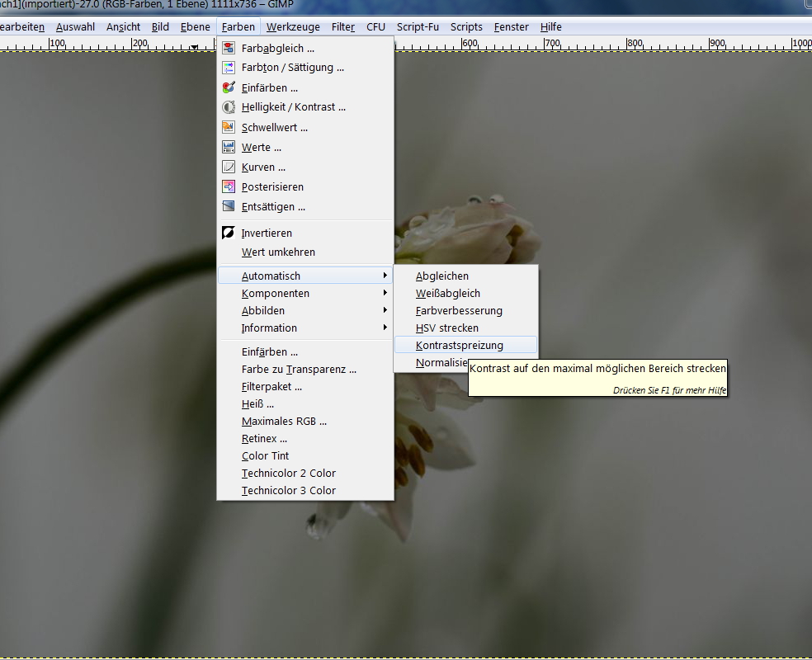The width and height of the screenshot is (812, 660).
Task: Click the Einfärben colored-balls icon
Action: pyautogui.click(x=229, y=87)
